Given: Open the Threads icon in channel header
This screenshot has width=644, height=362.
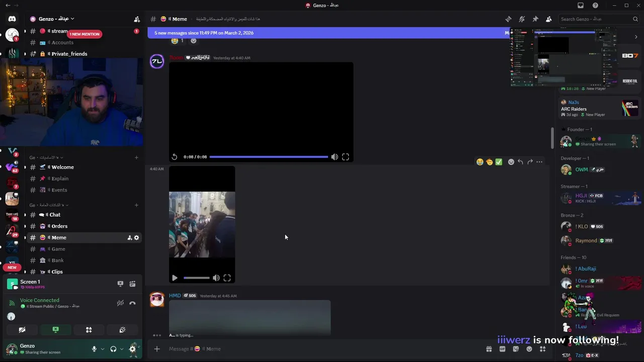Looking at the screenshot, I should (508, 19).
